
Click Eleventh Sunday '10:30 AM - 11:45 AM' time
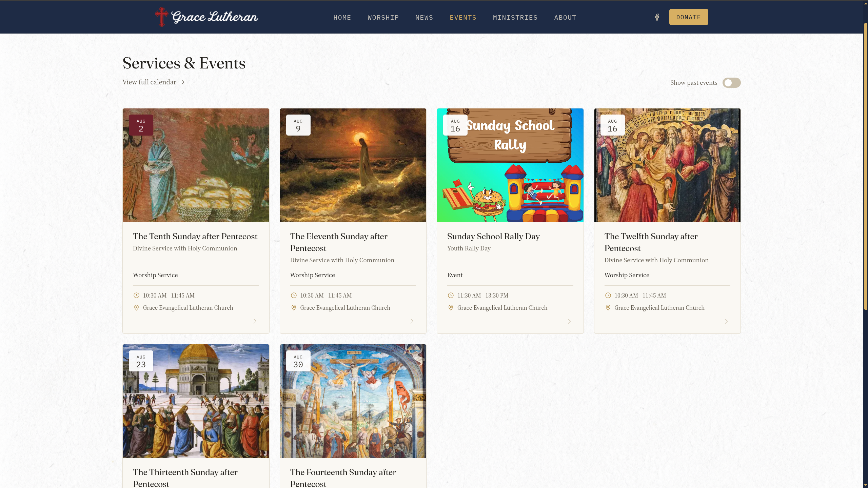(326, 296)
